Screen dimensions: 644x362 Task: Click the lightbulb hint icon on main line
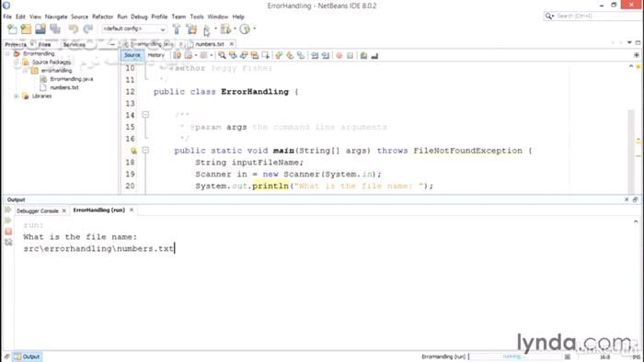[x=133, y=151]
